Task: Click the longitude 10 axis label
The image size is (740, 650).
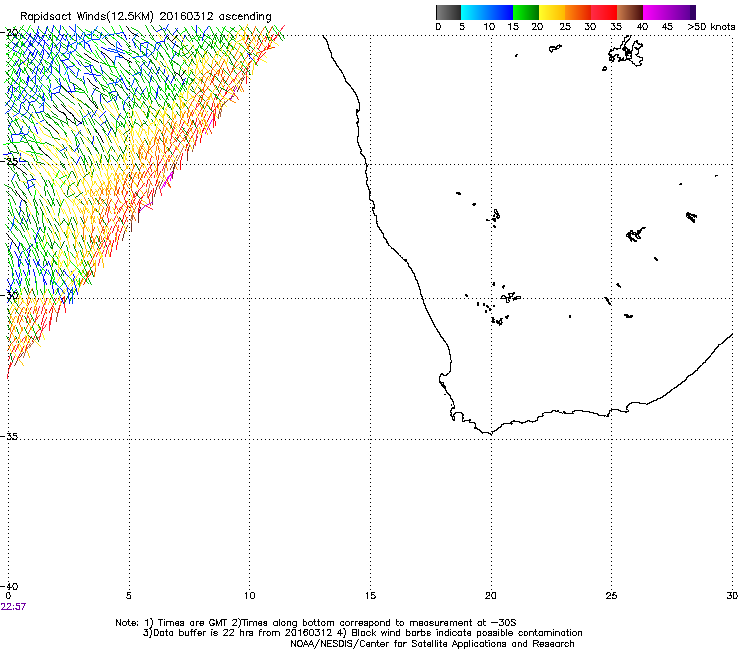Action: click(x=250, y=596)
